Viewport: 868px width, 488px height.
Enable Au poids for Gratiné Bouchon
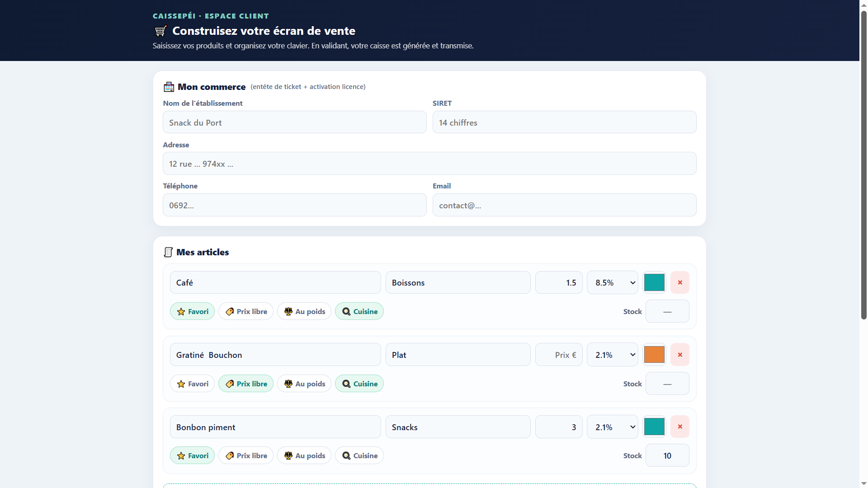pos(304,384)
